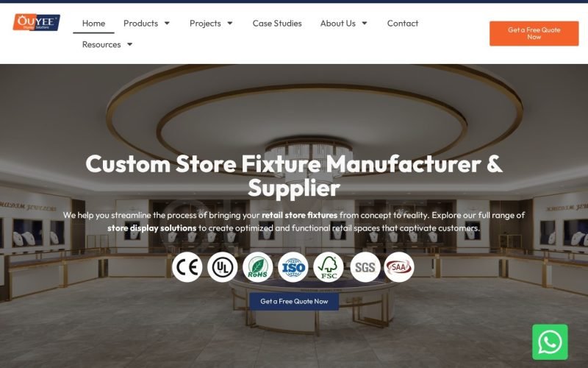Go to the Home menu item
Image resolution: width=588 pixels, height=368 pixels.
[x=93, y=24]
